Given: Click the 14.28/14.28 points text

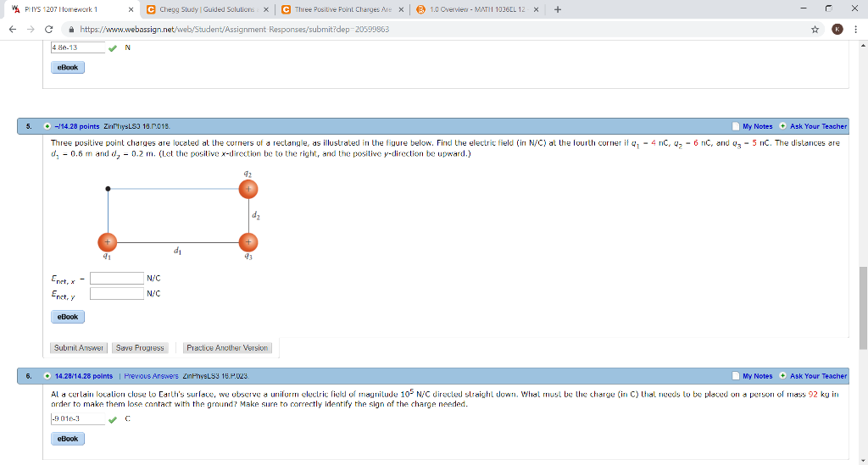Looking at the screenshot, I should pos(84,376).
